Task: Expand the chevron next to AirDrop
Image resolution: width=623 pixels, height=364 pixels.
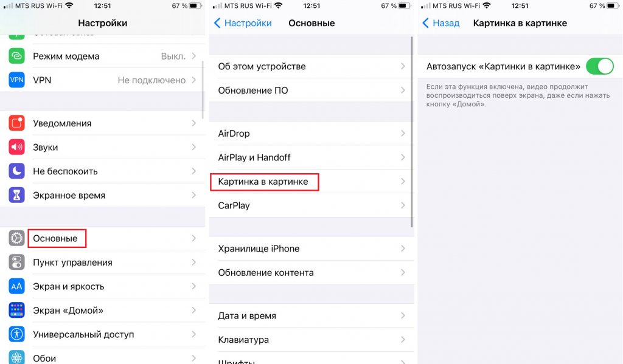Action: pyautogui.click(x=403, y=133)
